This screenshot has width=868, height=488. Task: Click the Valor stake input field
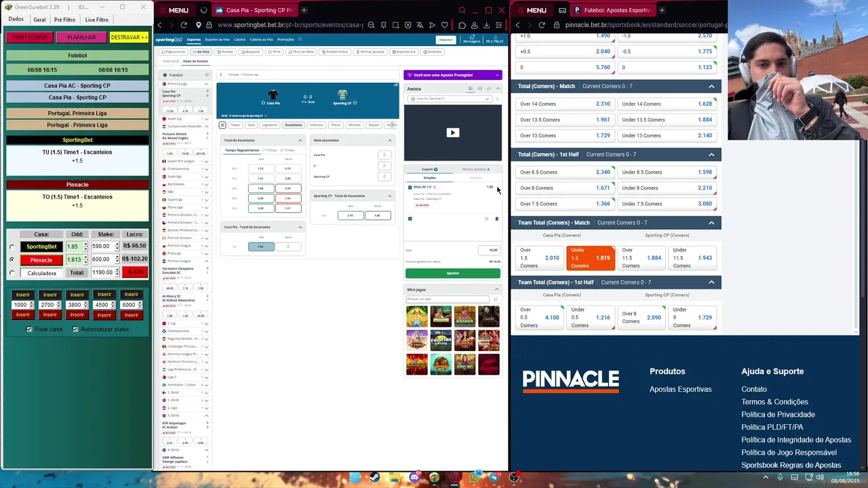coord(488,249)
